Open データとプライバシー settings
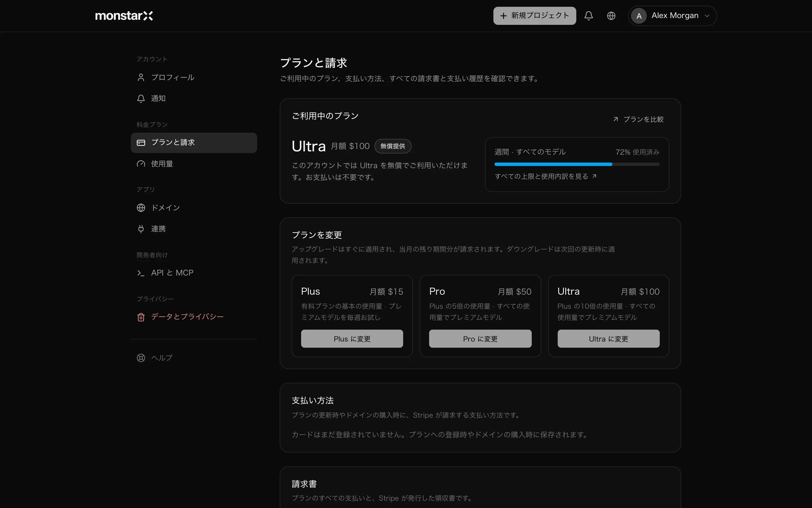Viewport: 812px width, 508px height. coord(194,317)
